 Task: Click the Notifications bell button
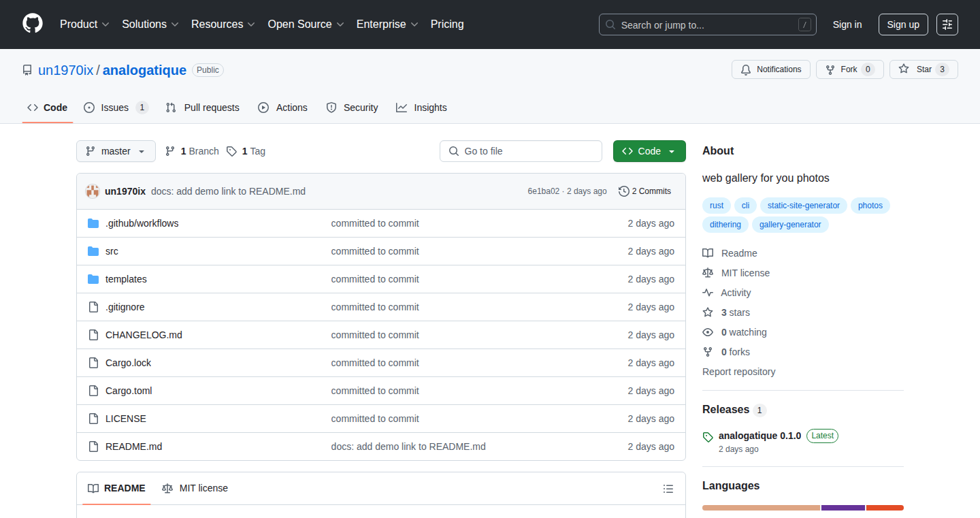[x=771, y=69]
